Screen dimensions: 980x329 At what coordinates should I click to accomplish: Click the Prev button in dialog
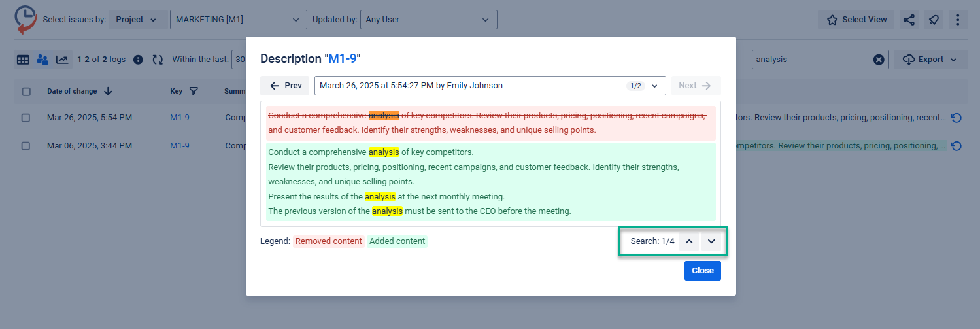click(x=285, y=86)
